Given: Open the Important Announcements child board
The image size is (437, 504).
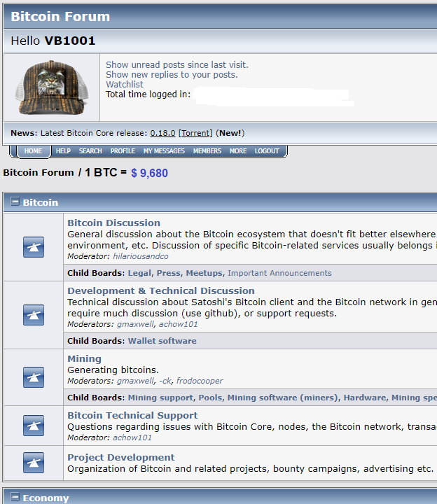Looking at the screenshot, I should (279, 273).
